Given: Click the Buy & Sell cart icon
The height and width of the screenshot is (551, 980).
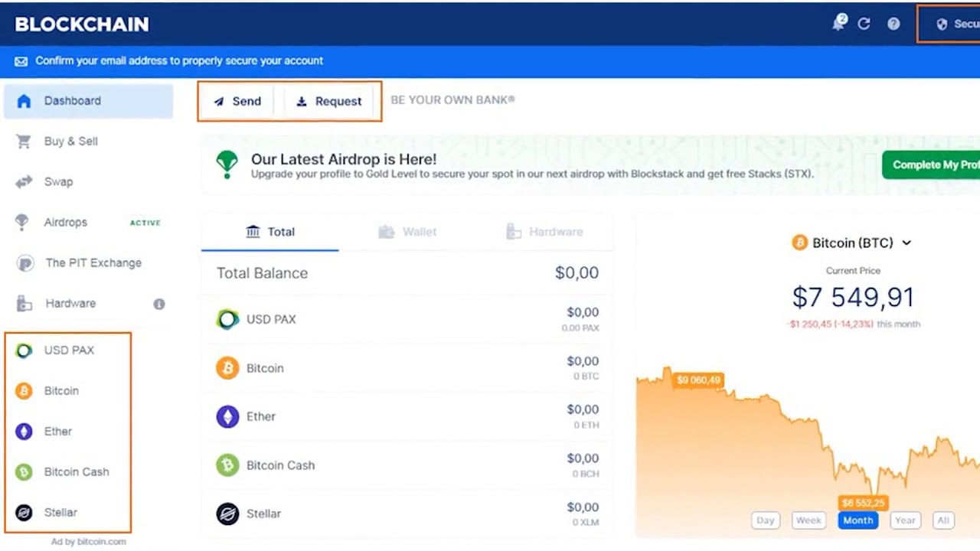Looking at the screenshot, I should 24,142.
